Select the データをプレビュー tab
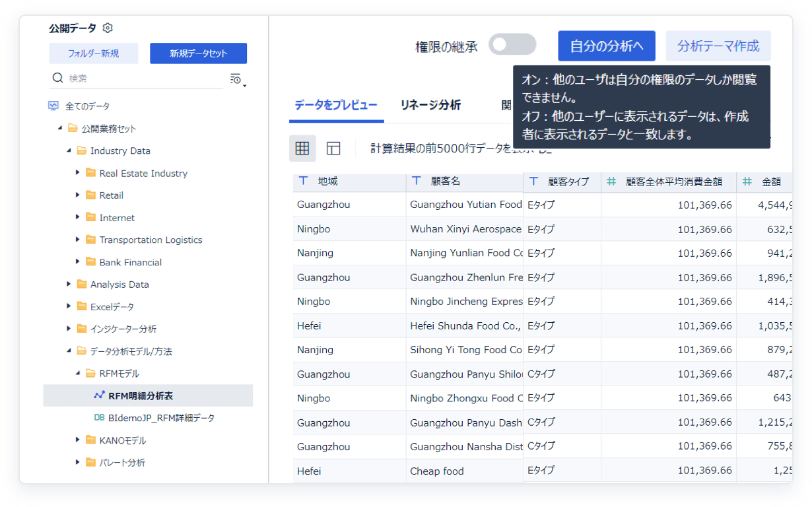This screenshot has width=812, height=507. 337,103
